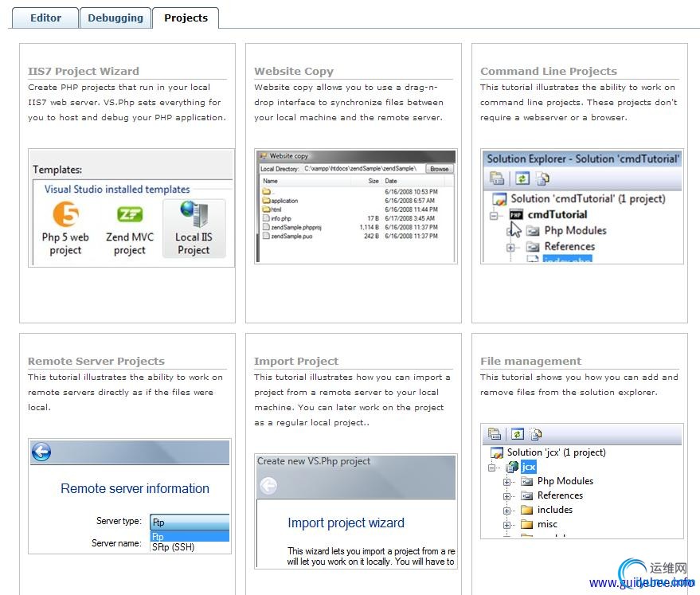The height and width of the screenshot is (595, 700).
Task: Click the cmdTutorial Properties toolbar icon
Action: point(497,178)
